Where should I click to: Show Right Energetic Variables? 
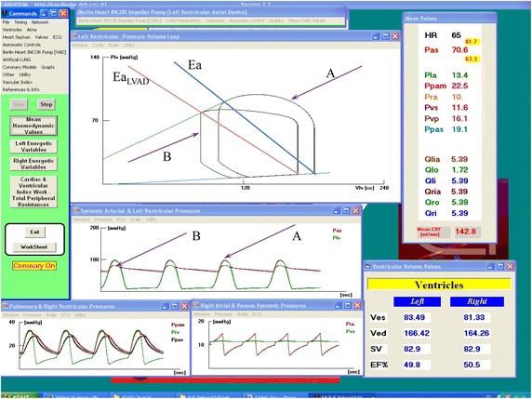(33, 164)
